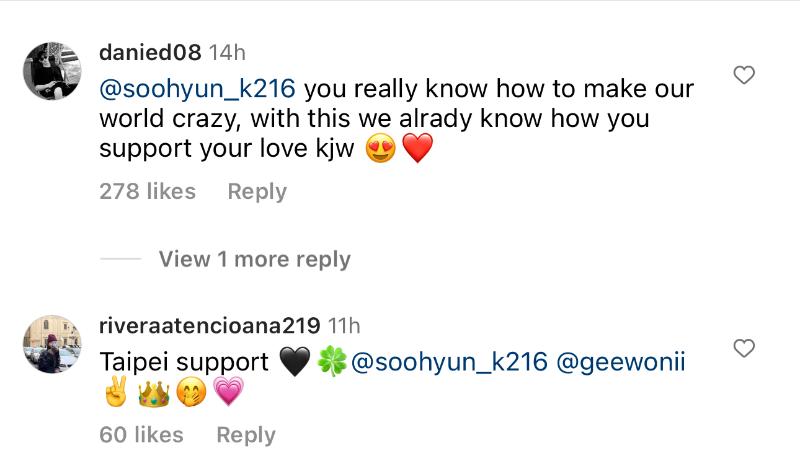The height and width of the screenshot is (469, 800).
Task: Expand View 1 more reply
Action: pos(254,259)
